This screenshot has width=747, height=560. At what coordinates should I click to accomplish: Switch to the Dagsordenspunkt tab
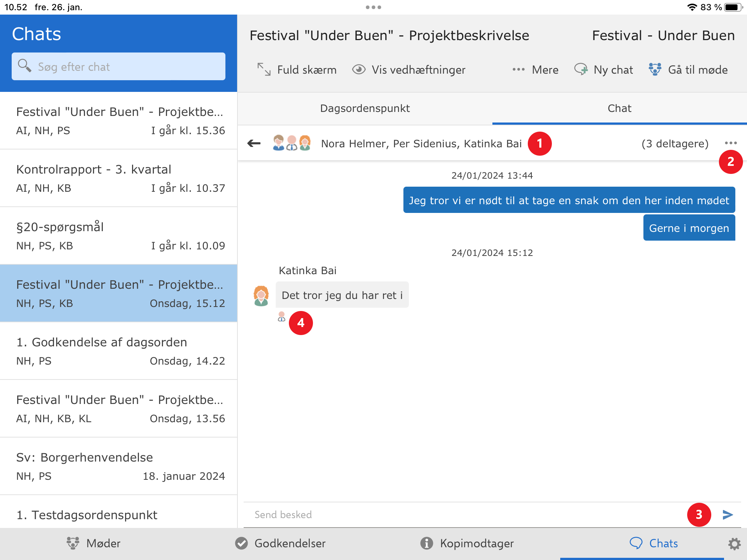(365, 108)
